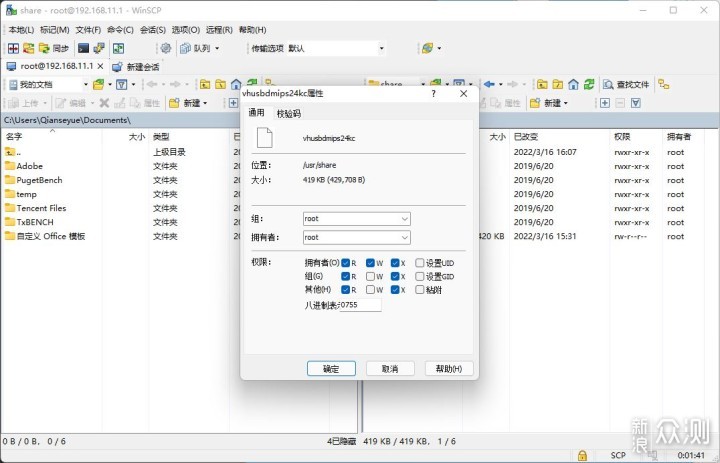
Task: Uncheck Others execute (X) permission
Action: coord(395,290)
